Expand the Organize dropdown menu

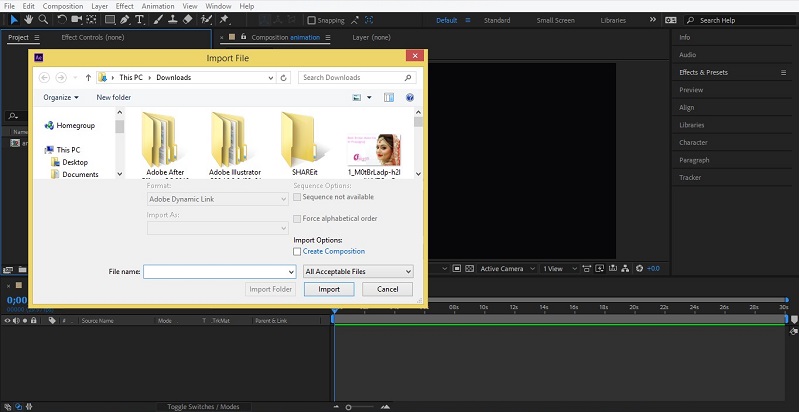(x=61, y=97)
